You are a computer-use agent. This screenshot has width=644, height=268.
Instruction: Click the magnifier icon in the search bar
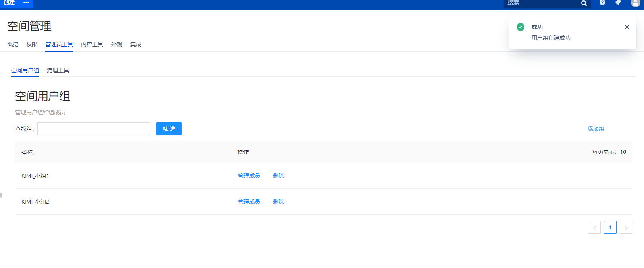(x=584, y=3)
